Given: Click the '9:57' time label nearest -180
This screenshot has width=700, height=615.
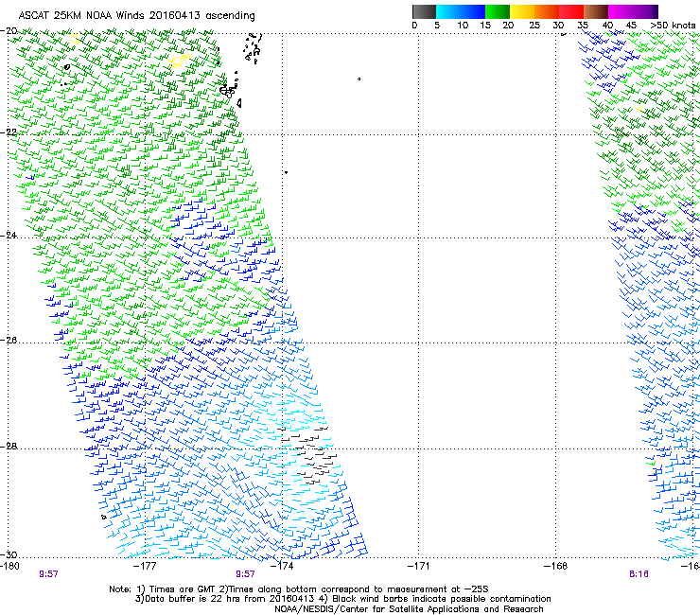Looking at the screenshot, I should coord(48,574).
